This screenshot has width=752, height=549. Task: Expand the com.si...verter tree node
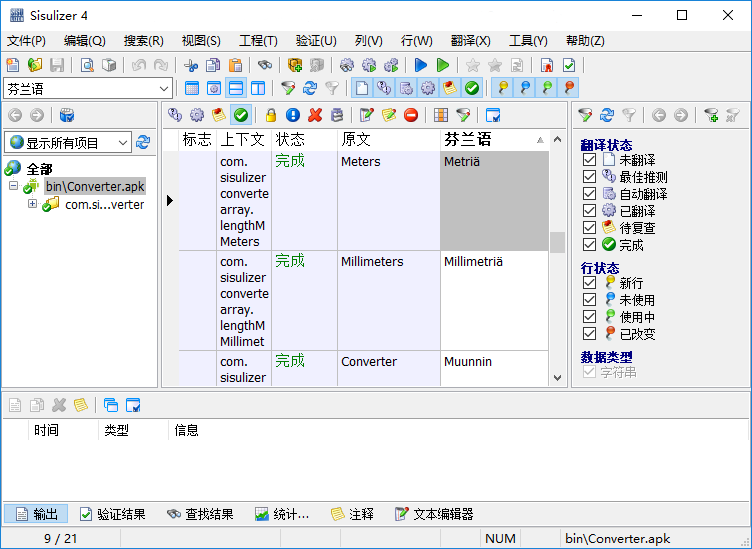point(32,204)
